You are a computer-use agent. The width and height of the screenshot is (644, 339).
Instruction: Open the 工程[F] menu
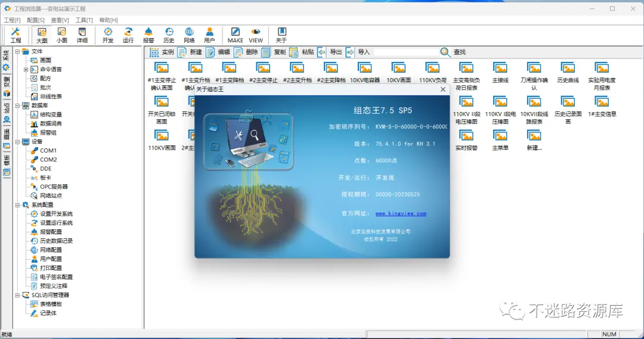coord(12,20)
